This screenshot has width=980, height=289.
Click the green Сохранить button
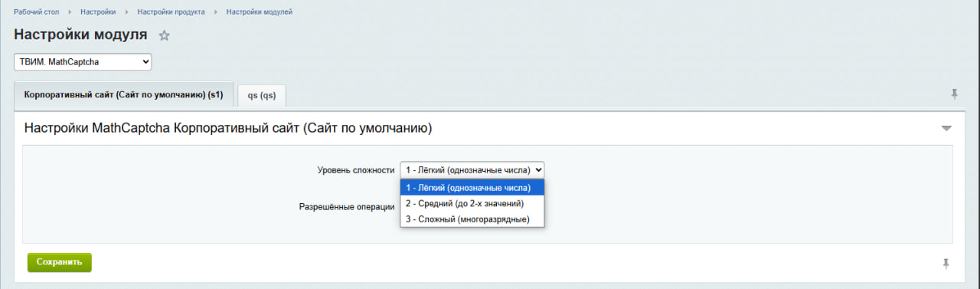tap(60, 262)
